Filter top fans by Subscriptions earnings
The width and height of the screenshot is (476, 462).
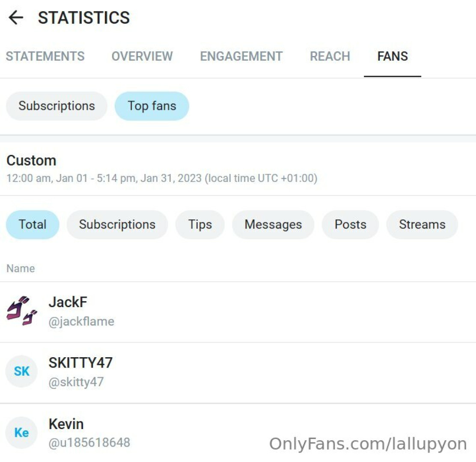coord(117,225)
